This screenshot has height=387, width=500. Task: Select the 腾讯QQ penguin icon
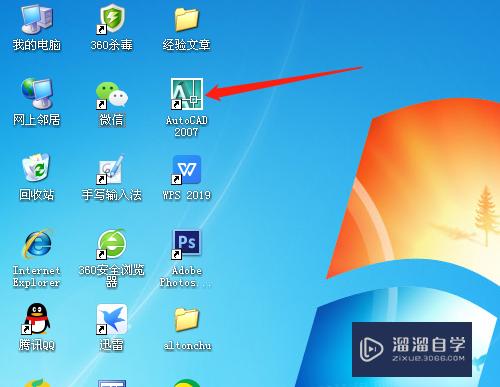tap(37, 319)
